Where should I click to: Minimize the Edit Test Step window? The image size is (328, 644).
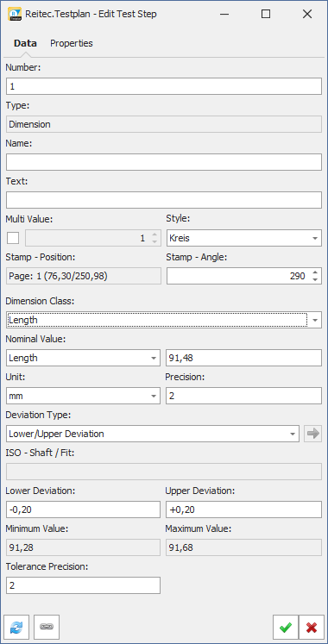pos(224,14)
